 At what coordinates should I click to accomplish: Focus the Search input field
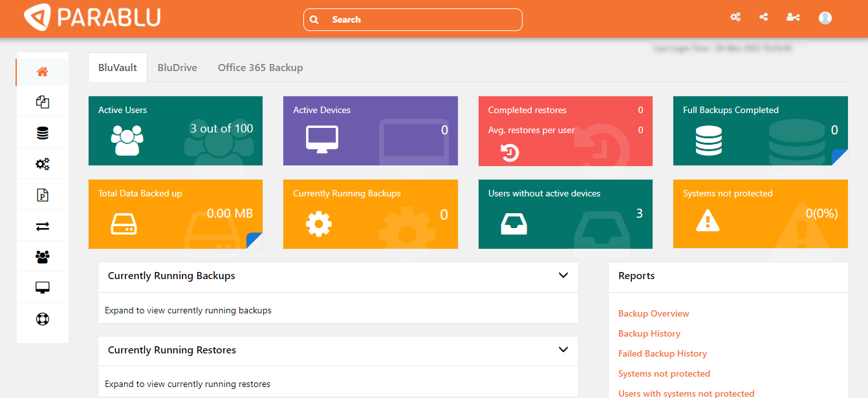pyautogui.click(x=413, y=19)
